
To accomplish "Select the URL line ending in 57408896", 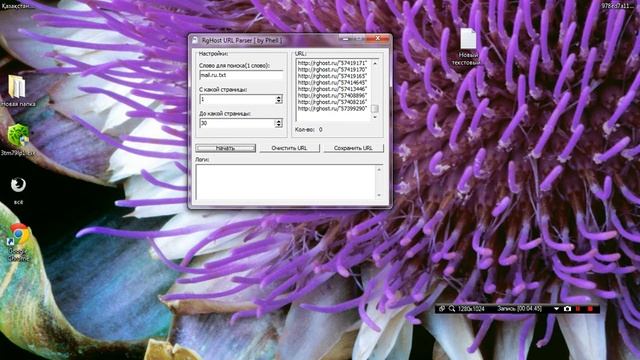I will point(332,96).
